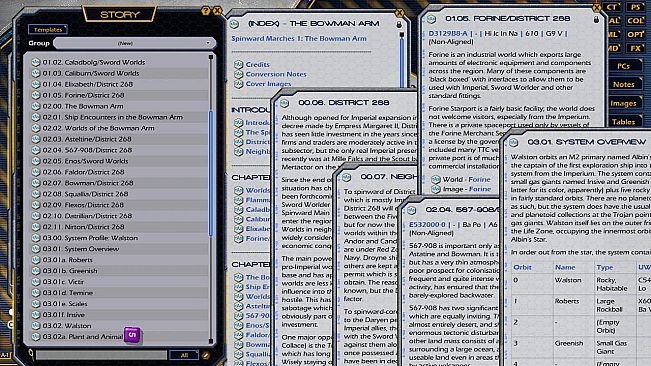This screenshot has height=366, width=651.
Task: Select 02.08. Squallia/District 268 story entry
Action: point(120,194)
